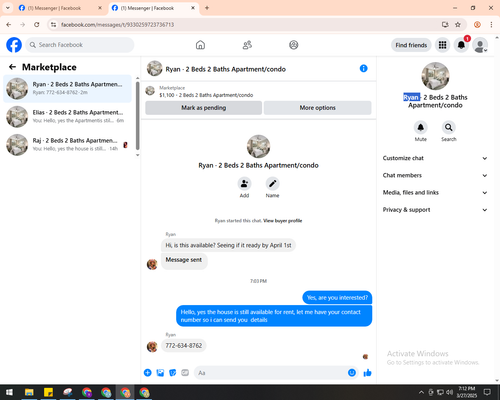Go back using Marketplace back arrow
This screenshot has width=500, height=400.
[x=12, y=67]
